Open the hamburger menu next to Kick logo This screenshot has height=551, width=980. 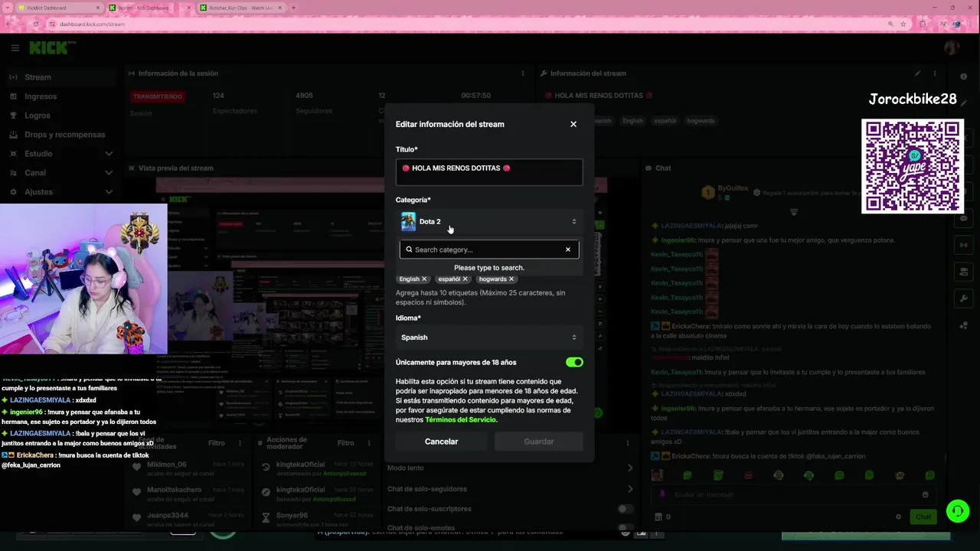(15, 48)
